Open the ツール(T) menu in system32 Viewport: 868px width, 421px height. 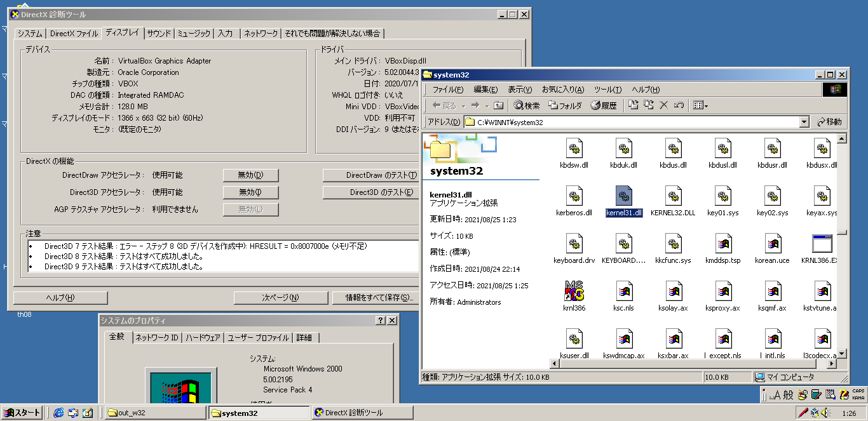point(607,90)
